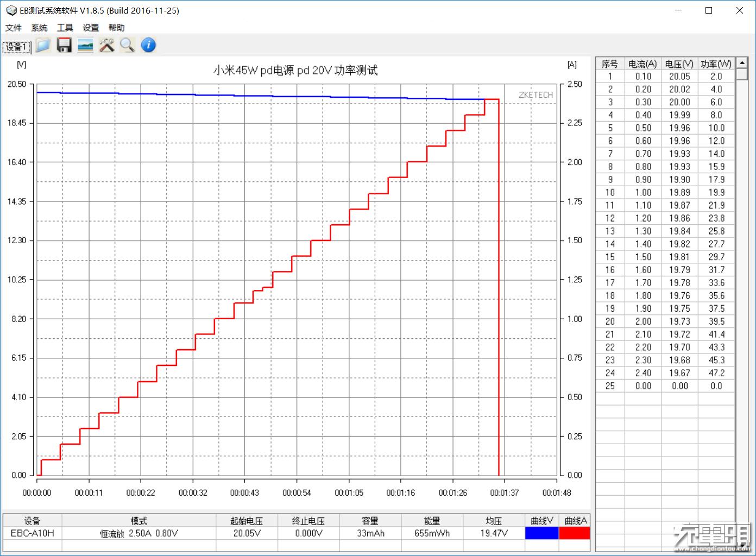Click the 功率(W) column header
Screen dimensions: 756x556
pos(716,64)
